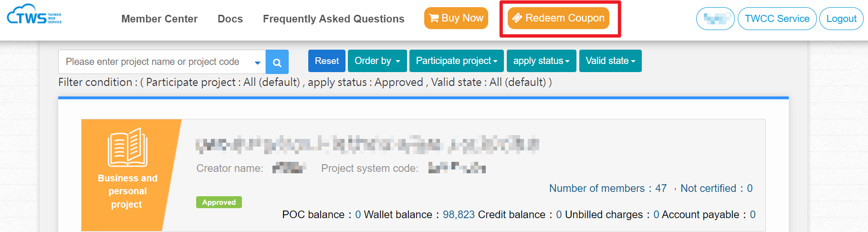Click the open book project icon
868x232 pixels.
click(x=127, y=147)
